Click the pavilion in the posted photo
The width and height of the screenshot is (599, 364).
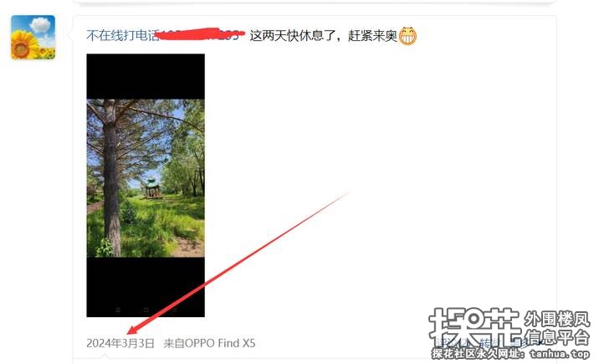coord(152,187)
